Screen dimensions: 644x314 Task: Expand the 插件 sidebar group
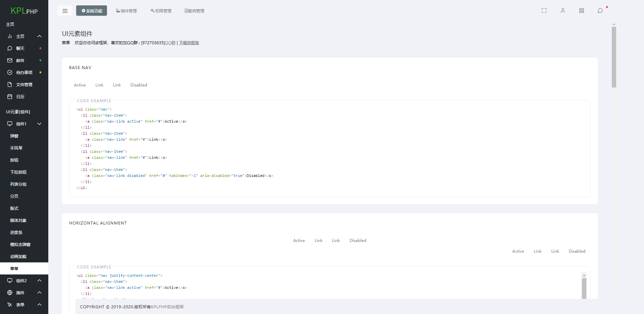tap(24, 293)
